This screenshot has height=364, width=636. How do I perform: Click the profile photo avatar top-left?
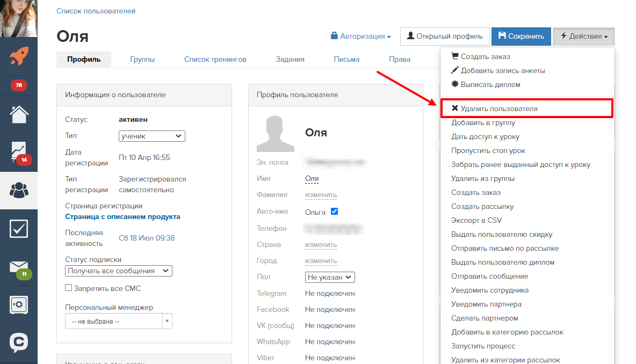(19, 18)
